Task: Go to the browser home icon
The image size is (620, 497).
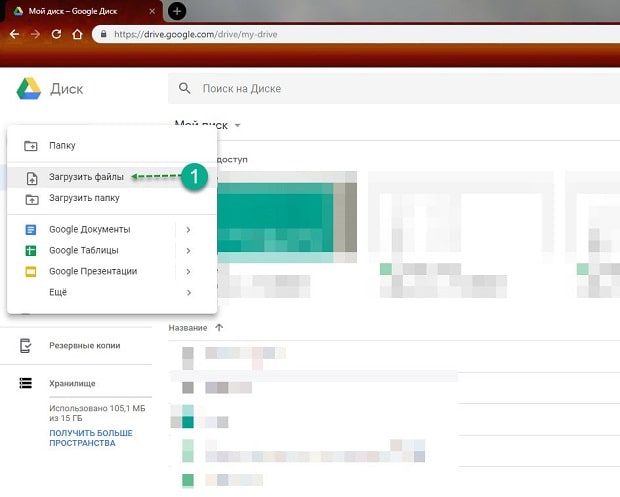Action: (78, 34)
